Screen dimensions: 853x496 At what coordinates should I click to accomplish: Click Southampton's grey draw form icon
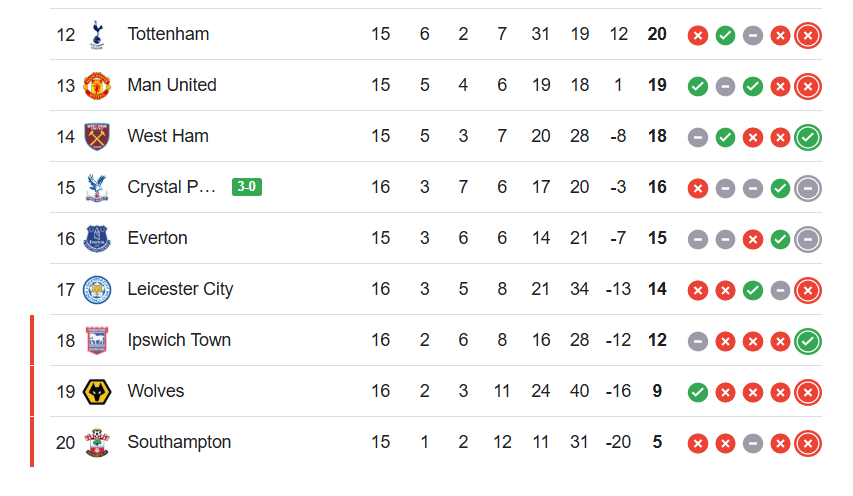click(x=753, y=443)
